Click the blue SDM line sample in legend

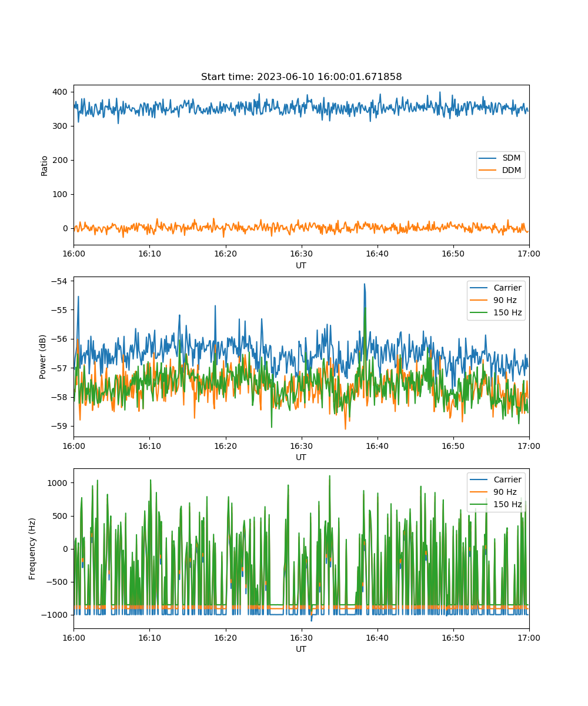487,158
